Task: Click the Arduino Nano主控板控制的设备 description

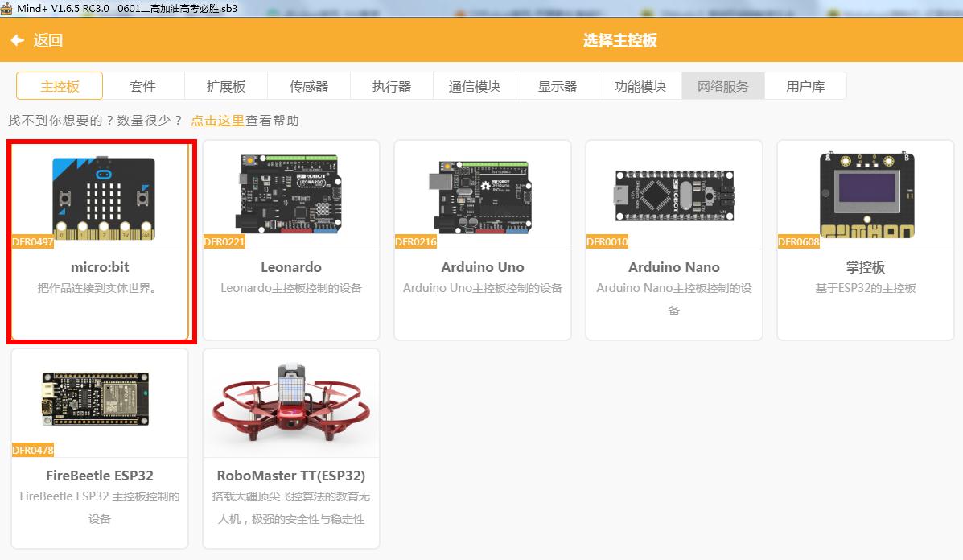Action: [673, 299]
